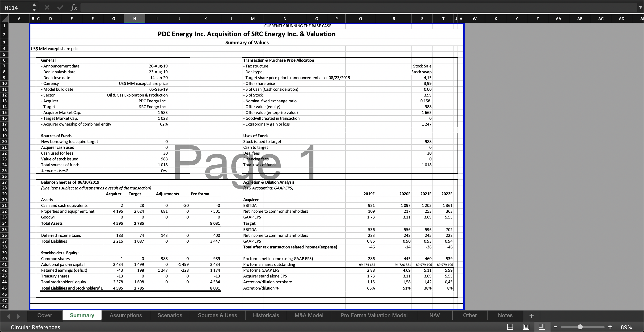
Task: Open the M&A Model sheet tab
Action: click(x=309, y=315)
